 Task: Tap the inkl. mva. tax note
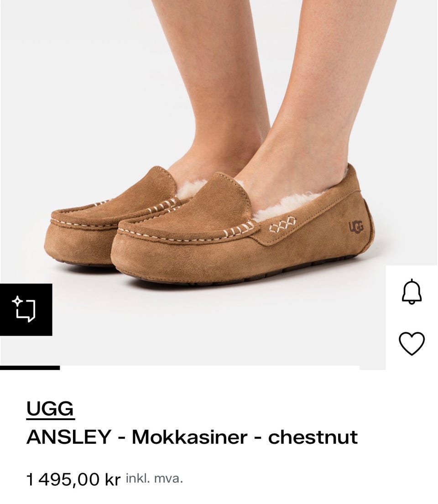(154, 478)
